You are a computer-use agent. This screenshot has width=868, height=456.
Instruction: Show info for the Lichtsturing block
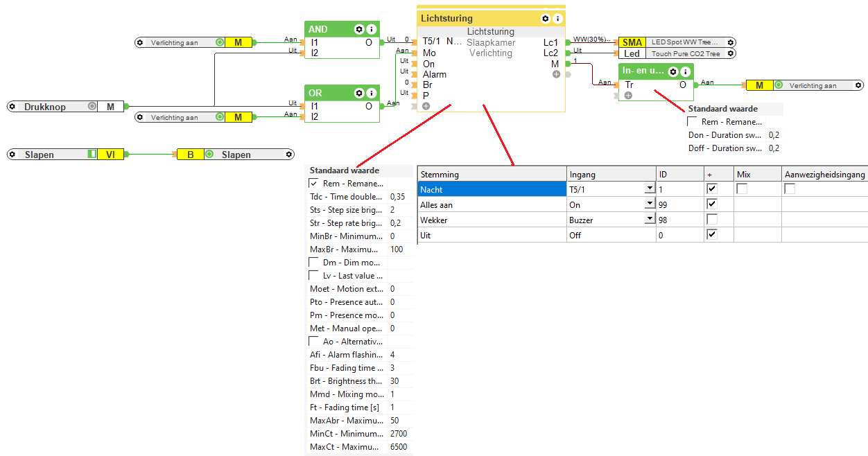(x=557, y=19)
